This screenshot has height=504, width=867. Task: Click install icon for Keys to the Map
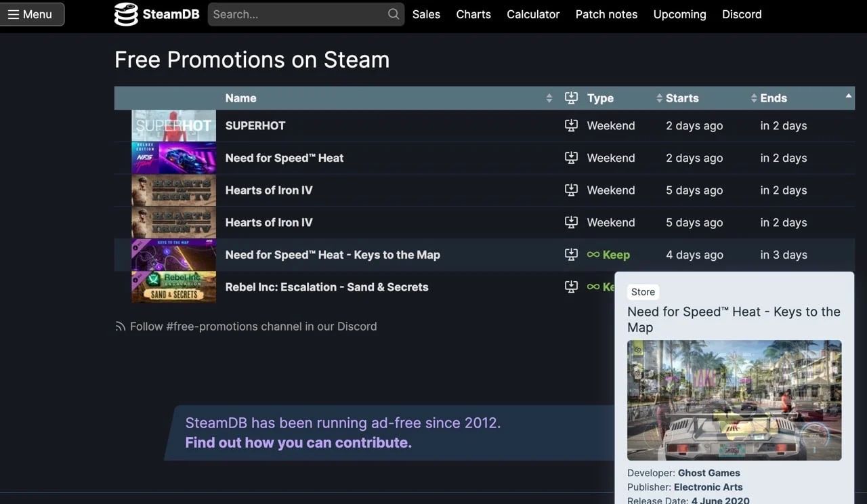point(571,255)
